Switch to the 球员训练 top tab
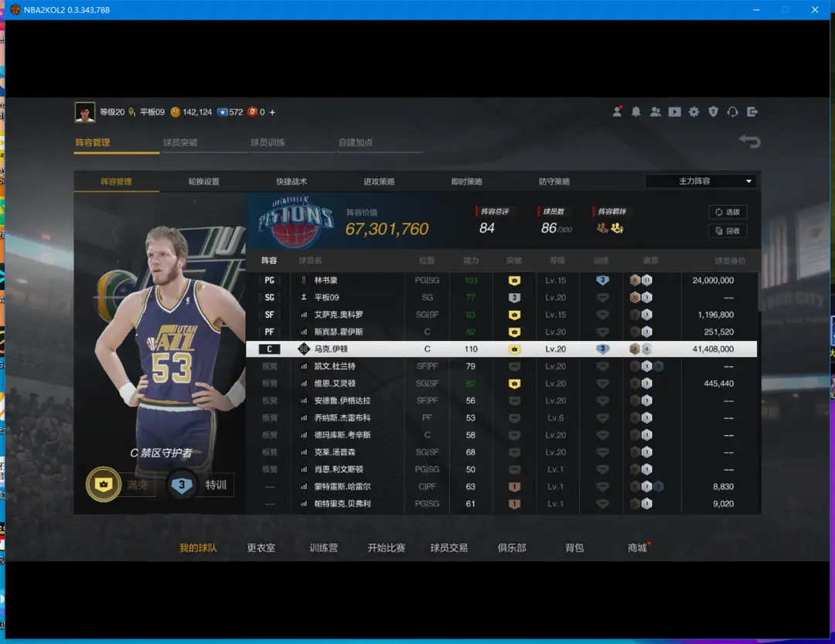Screen dimensions: 835x644 268,142
